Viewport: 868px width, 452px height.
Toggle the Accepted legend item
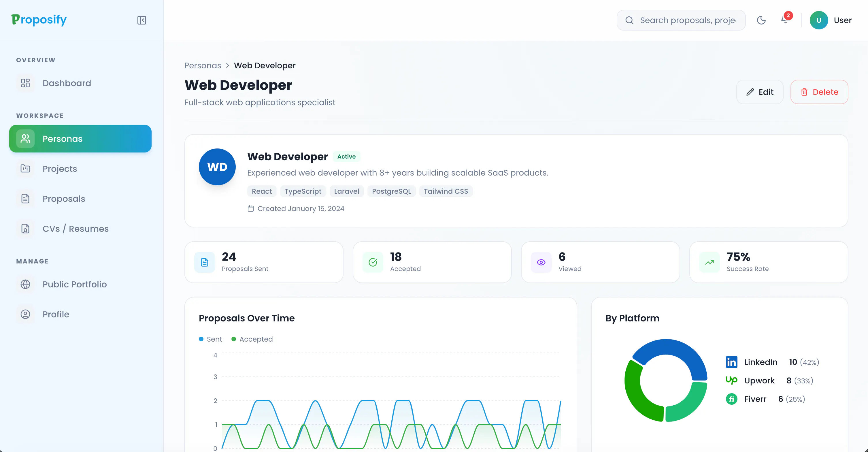pos(252,339)
